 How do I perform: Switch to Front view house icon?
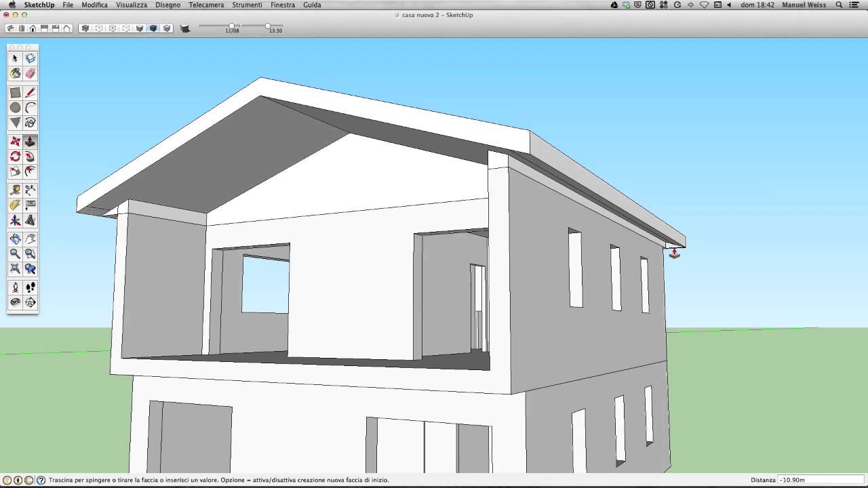[x=33, y=28]
